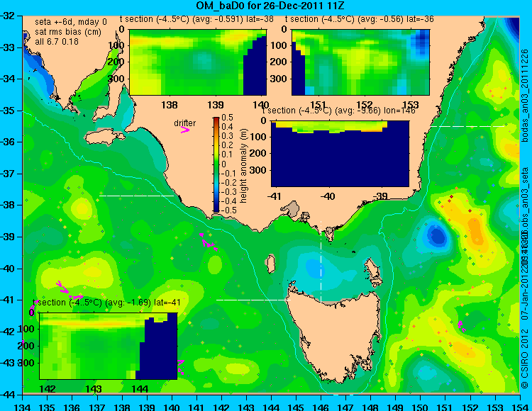Screen dimensions: 532x411
Task: Click the 'all 6.7 0.18' statistics text
Action: [x=57, y=42]
